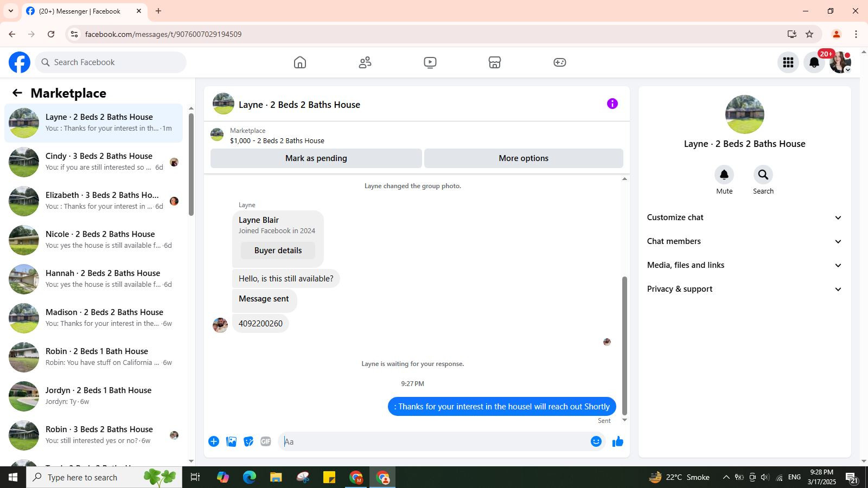Image resolution: width=868 pixels, height=488 pixels.
Task: Open the large listing photo in the info panel
Action: point(745,114)
